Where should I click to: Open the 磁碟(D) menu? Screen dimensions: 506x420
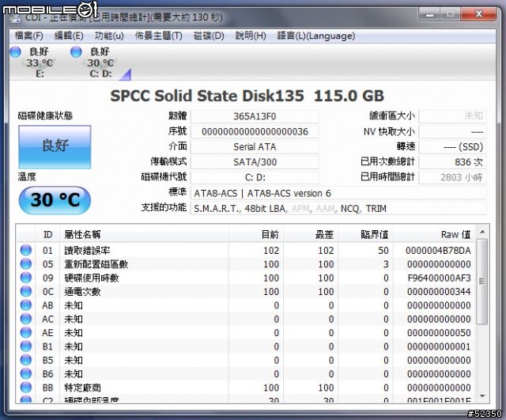[209, 36]
